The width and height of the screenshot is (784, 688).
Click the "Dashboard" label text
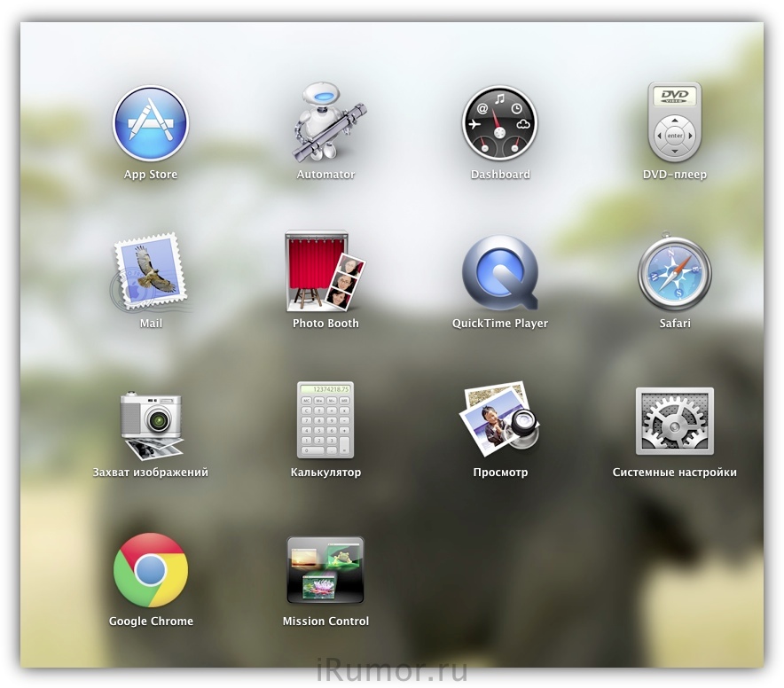(x=500, y=175)
